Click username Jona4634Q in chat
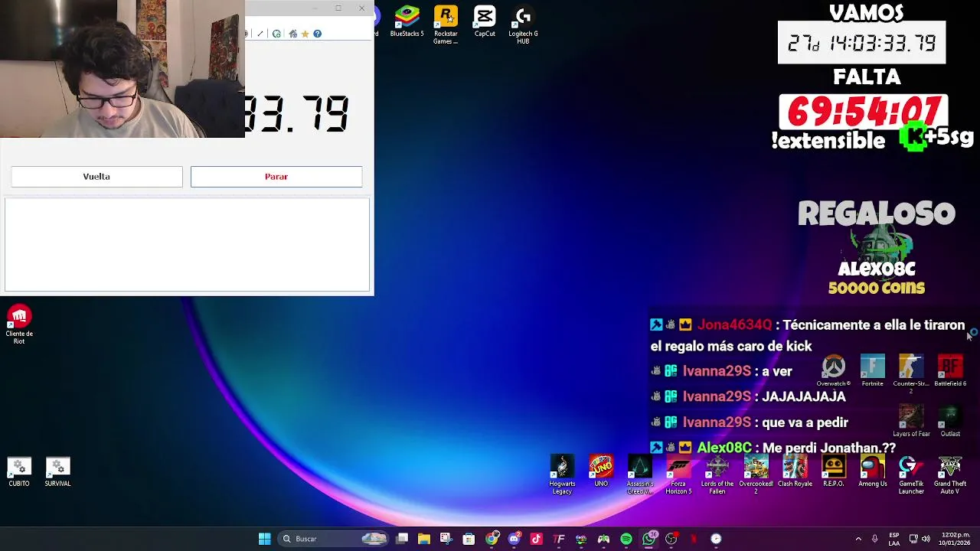 pos(734,325)
